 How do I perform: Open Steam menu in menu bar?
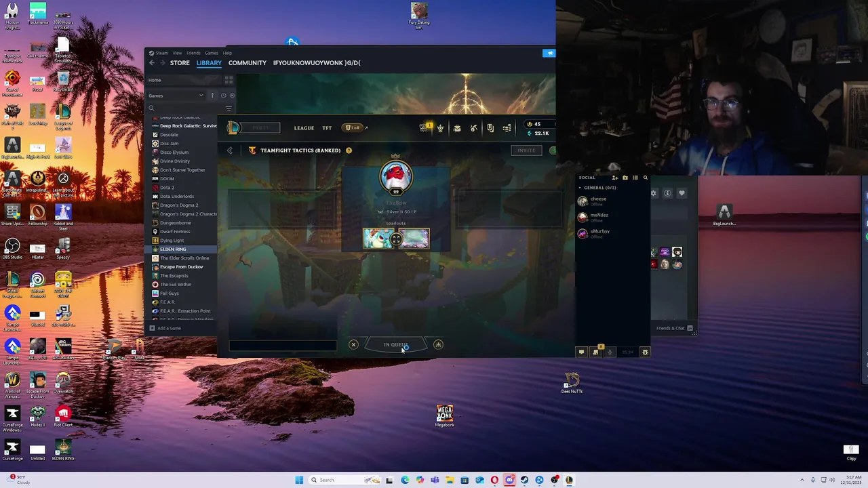pyautogui.click(x=161, y=53)
